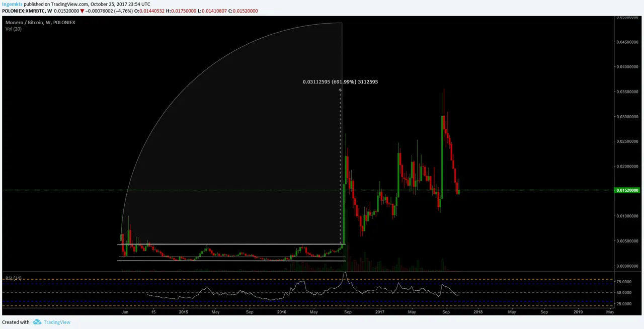Click the 0.04000000 price axis label

coord(628,67)
